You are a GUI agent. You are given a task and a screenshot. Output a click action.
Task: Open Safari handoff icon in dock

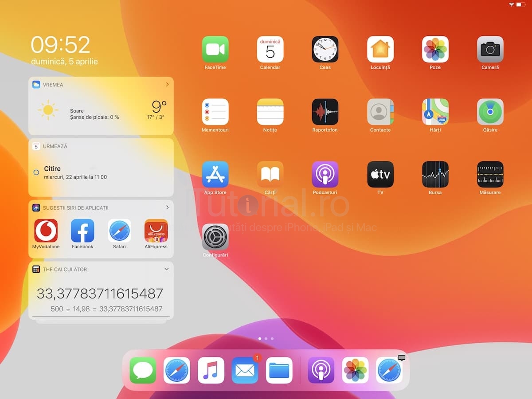click(x=389, y=370)
